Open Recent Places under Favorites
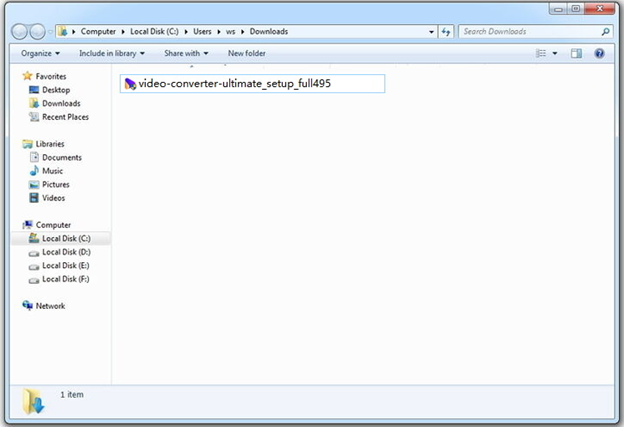 pos(65,117)
